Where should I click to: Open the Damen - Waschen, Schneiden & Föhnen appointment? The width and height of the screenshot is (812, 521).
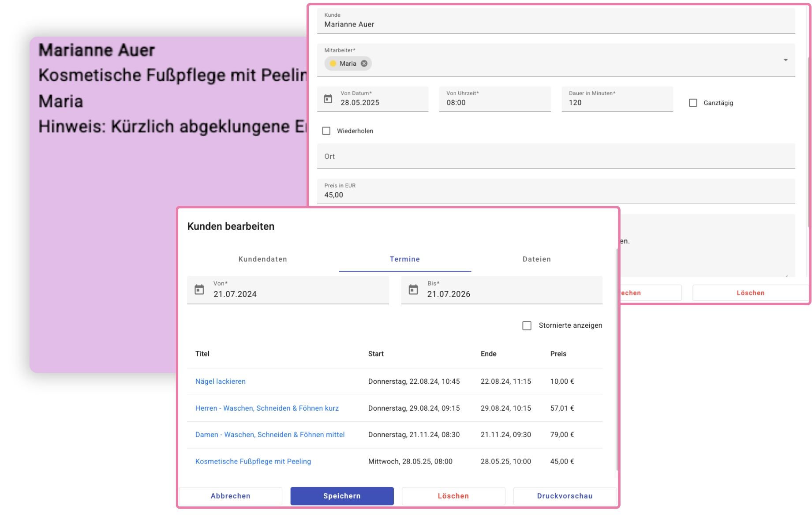[270, 435]
